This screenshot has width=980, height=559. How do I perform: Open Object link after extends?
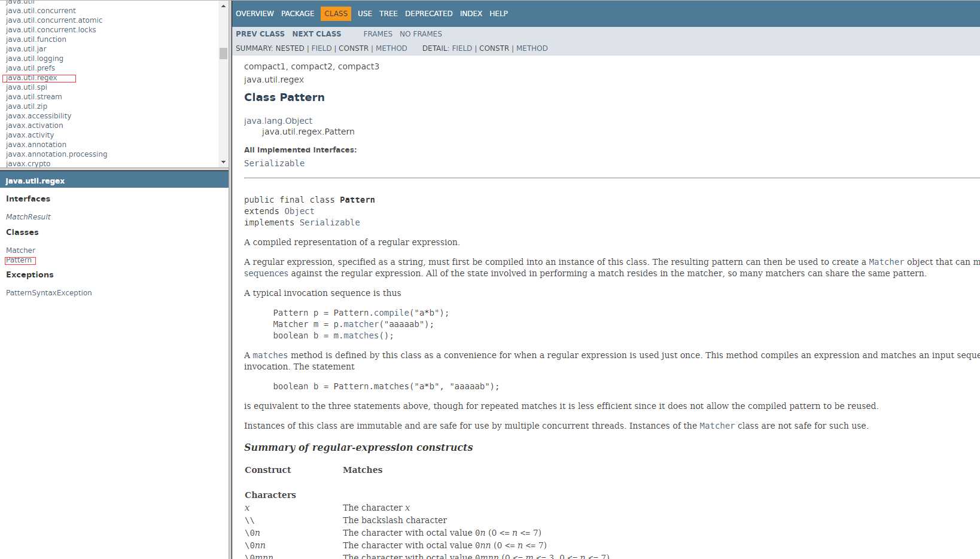pyautogui.click(x=299, y=211)
